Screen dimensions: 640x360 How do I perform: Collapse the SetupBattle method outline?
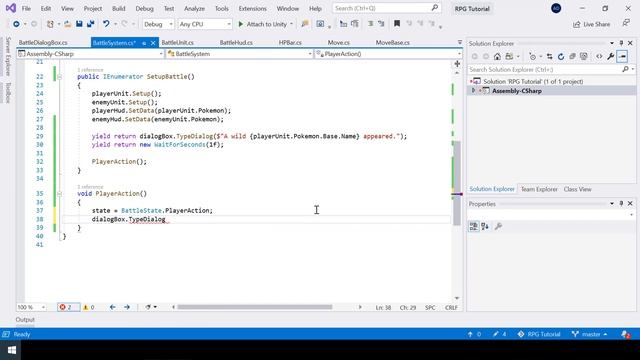pyautogui.click(x=60, y=77)
